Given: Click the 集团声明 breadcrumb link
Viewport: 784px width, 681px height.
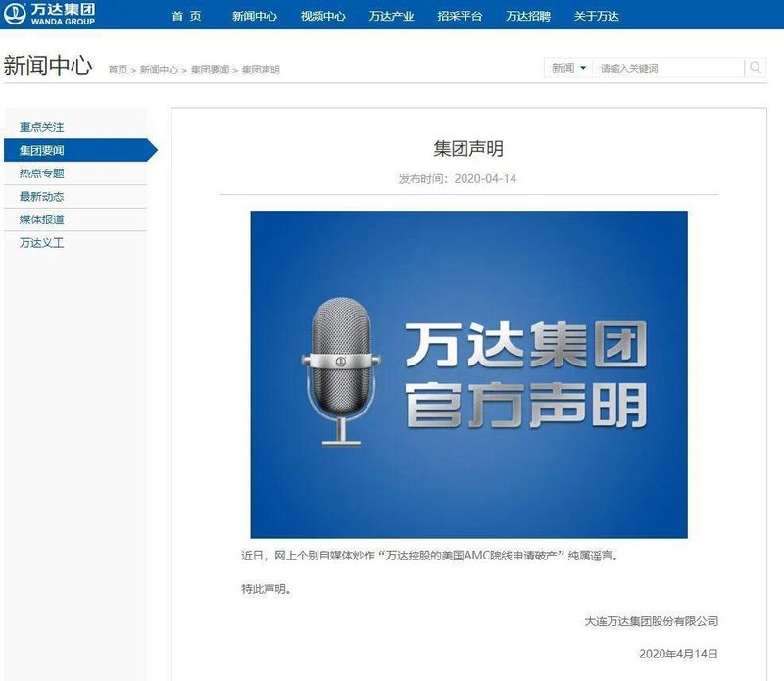Looking at the screenshot, I should pyautogui.click(x=261, y=70).
